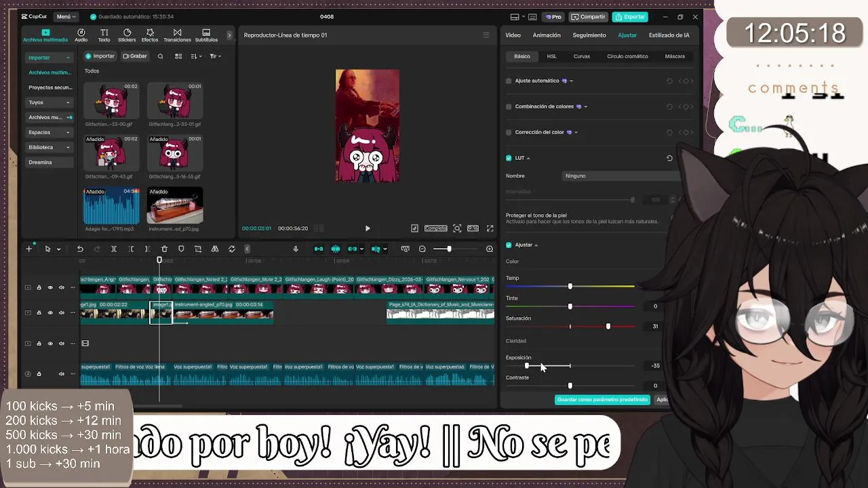Enable the Combinación de colores checkbox

(x=509, y=106)
